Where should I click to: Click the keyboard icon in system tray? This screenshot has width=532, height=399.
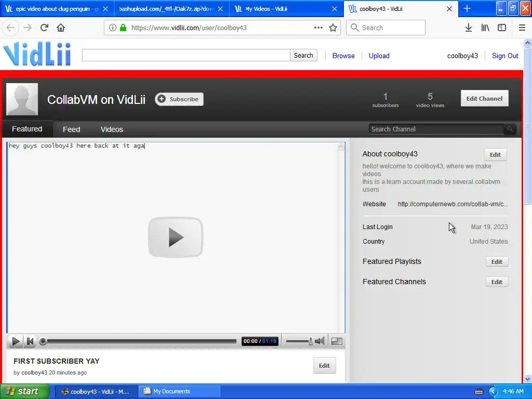[478, 392]
